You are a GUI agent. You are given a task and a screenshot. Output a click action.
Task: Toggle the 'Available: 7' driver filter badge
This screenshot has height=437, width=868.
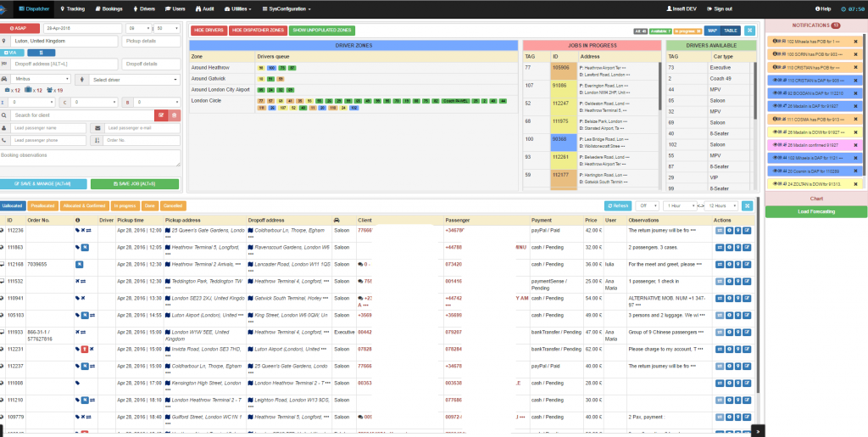660,31
